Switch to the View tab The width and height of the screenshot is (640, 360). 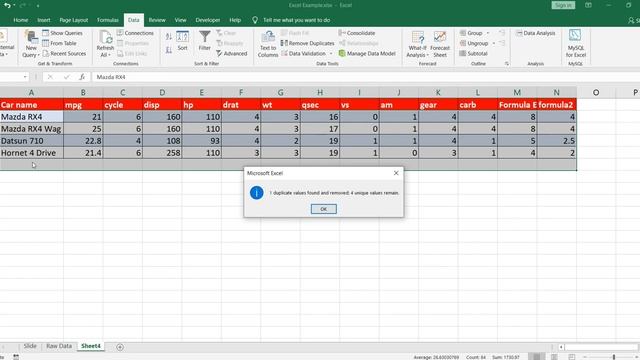[180, 20]
